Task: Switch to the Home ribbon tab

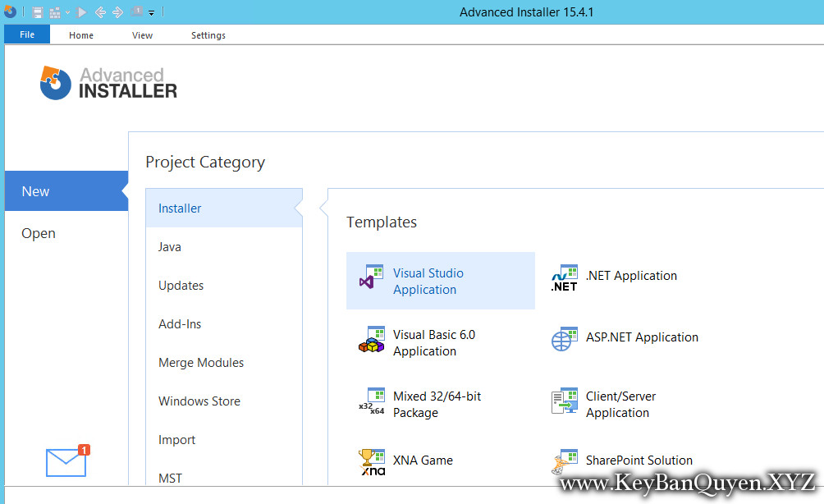Action: 81,35
